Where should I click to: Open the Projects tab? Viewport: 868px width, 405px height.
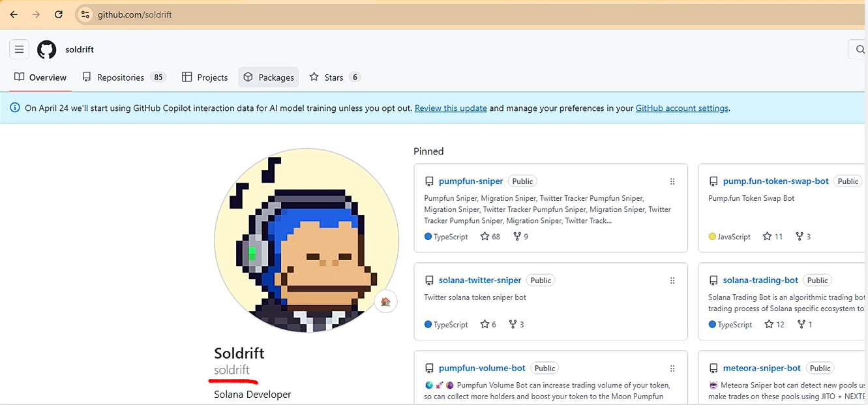(x=205, y=78)
